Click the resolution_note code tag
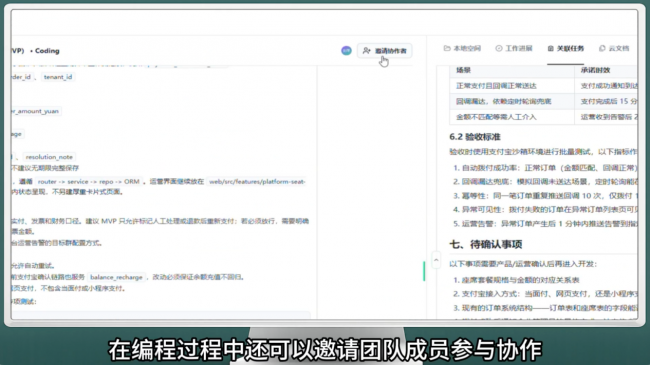The image size is (650, 365). [x=49, y=157]
